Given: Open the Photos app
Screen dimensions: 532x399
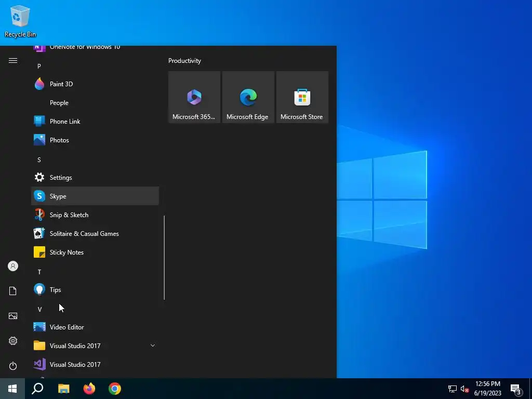Looking at the screenshot, I should click(x=95, y=140).
